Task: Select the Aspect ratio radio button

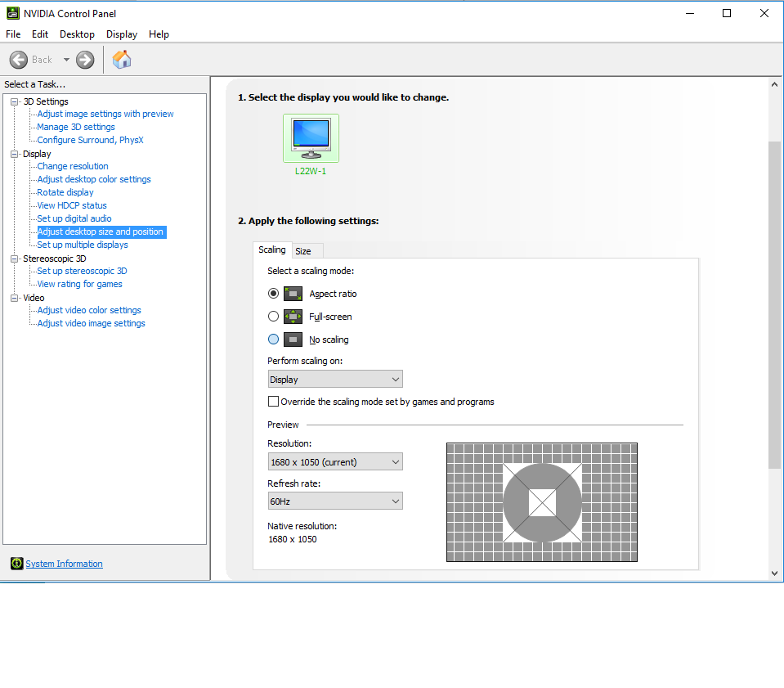Action: [274, 294]
